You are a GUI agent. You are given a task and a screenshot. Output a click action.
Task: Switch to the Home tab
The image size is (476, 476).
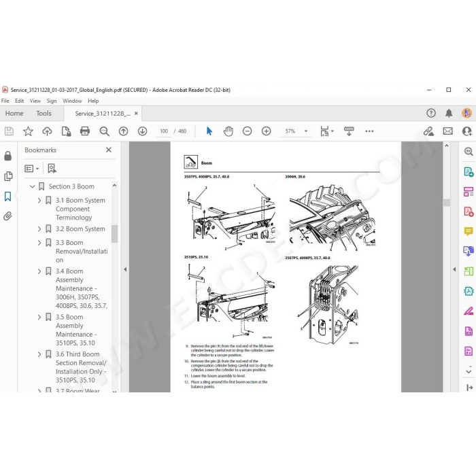[14, 114]
